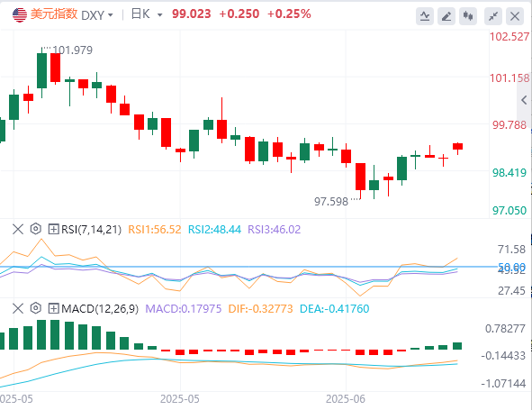Expand the right side panel arrow
This screenshot has height=410, width=532.
(524, 100)
